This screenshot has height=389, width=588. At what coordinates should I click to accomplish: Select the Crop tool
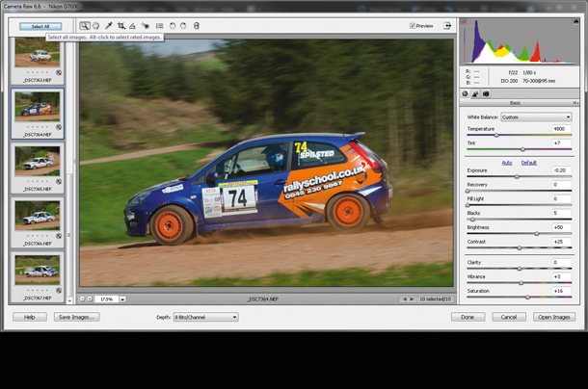point(120,26)
